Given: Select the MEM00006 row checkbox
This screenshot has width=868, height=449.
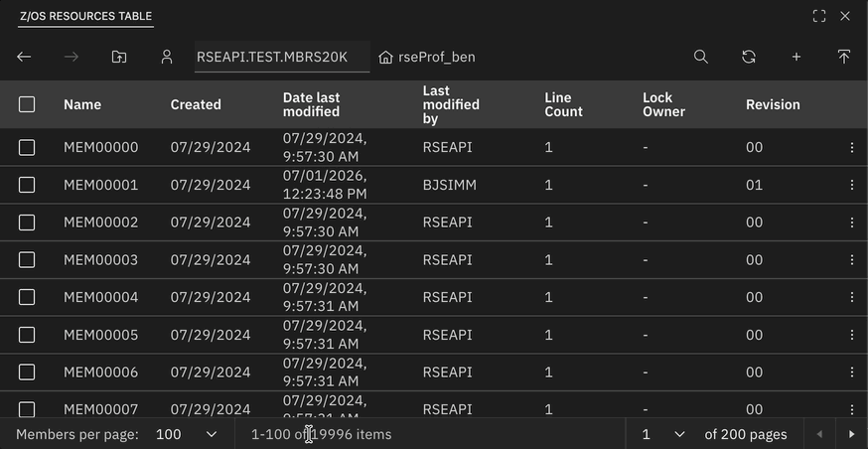Looking at the screenshot, I should click(27, 373).
